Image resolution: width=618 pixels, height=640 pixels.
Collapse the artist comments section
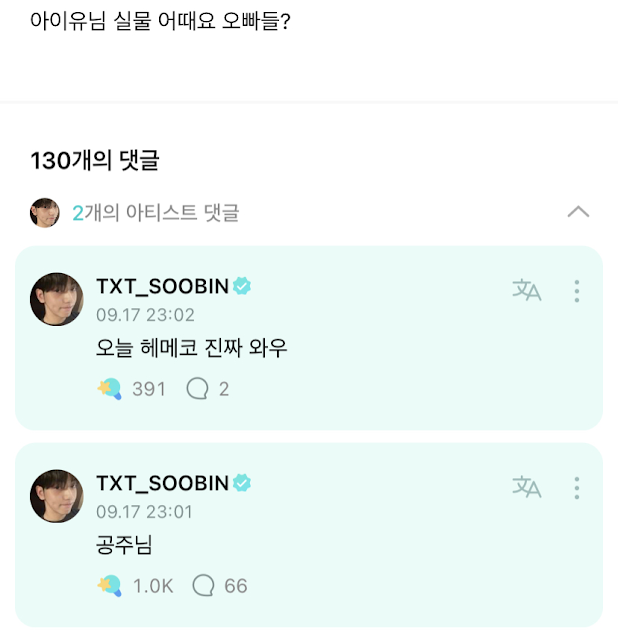(x=578, y=212)
